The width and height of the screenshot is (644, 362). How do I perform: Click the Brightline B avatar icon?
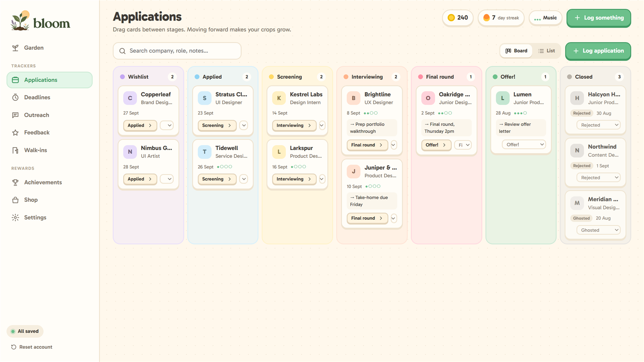pos(353,98)
